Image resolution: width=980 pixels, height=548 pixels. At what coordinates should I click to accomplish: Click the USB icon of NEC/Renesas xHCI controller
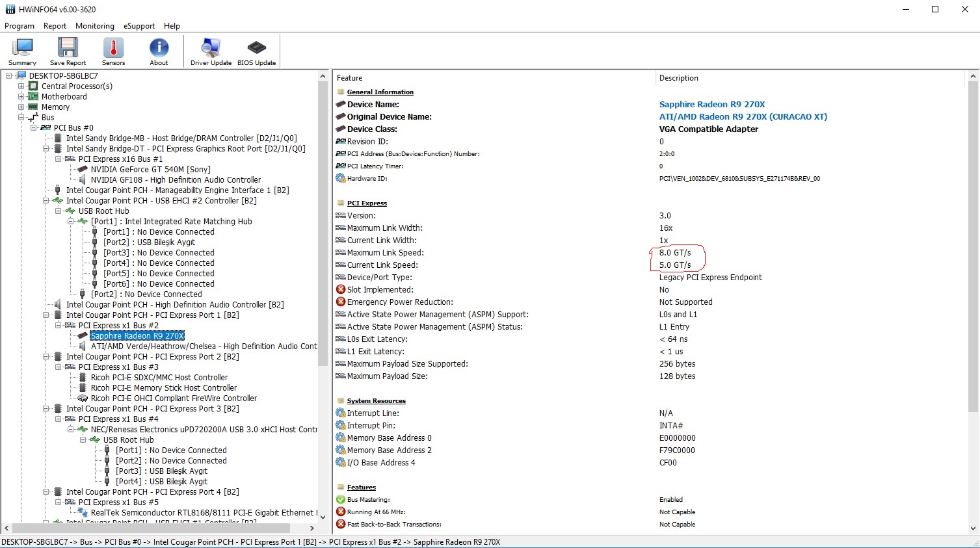83,429
